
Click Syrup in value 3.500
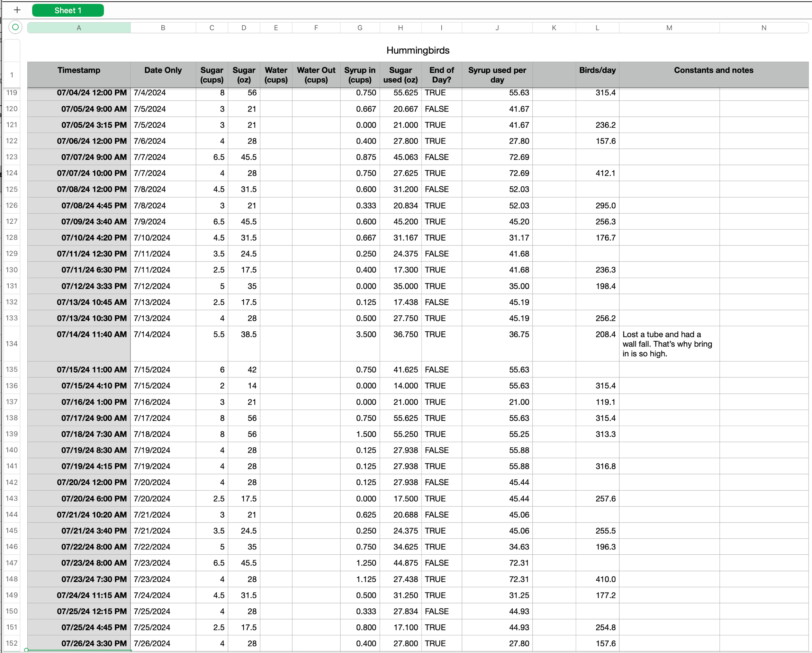(366, 334)
